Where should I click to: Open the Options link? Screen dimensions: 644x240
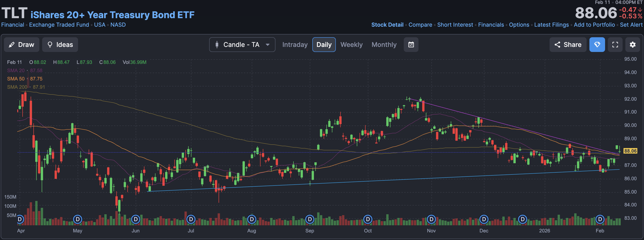tap(519, 25)
